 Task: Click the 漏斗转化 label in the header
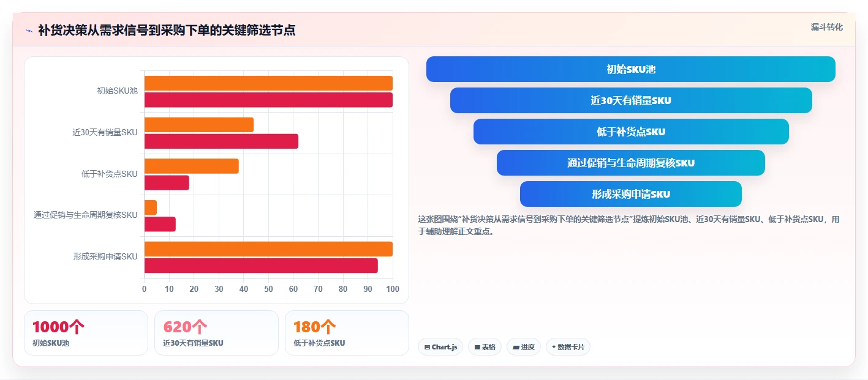point(826,27)
